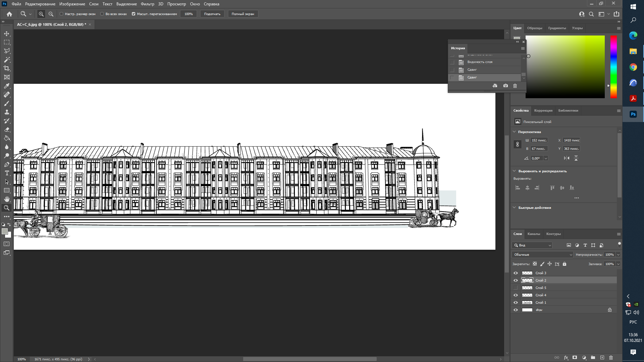Screen dimensions: 644x362
Task: Hide layer Слой 1
Action: click(516, 303)
